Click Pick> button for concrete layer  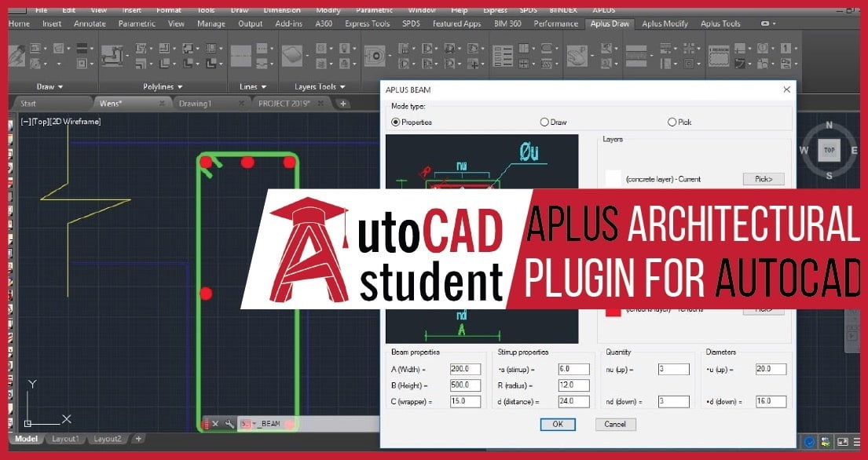point(764,179)
